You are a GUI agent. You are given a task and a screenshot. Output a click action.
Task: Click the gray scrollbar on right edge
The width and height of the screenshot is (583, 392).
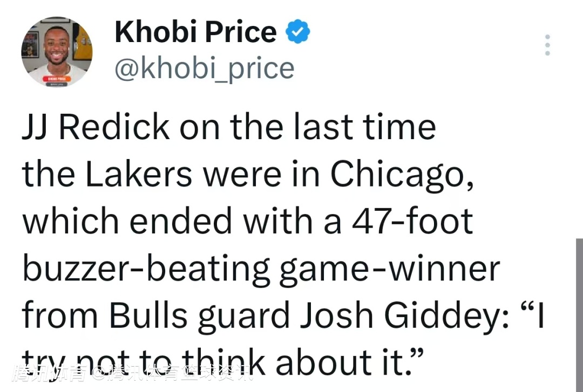pyautogui.click(x=579, y=313)
